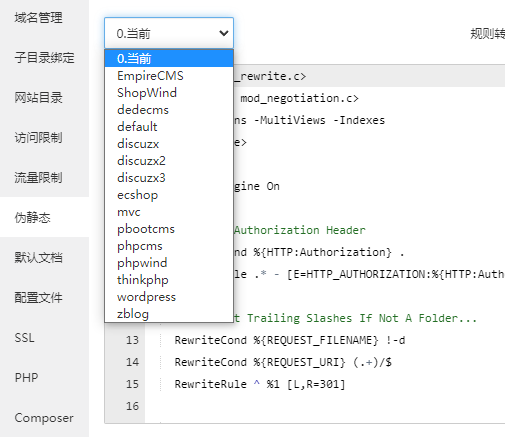The image size is (505, 437).
Task: Go to the 流量限制 tab
Action: (44, 177)
